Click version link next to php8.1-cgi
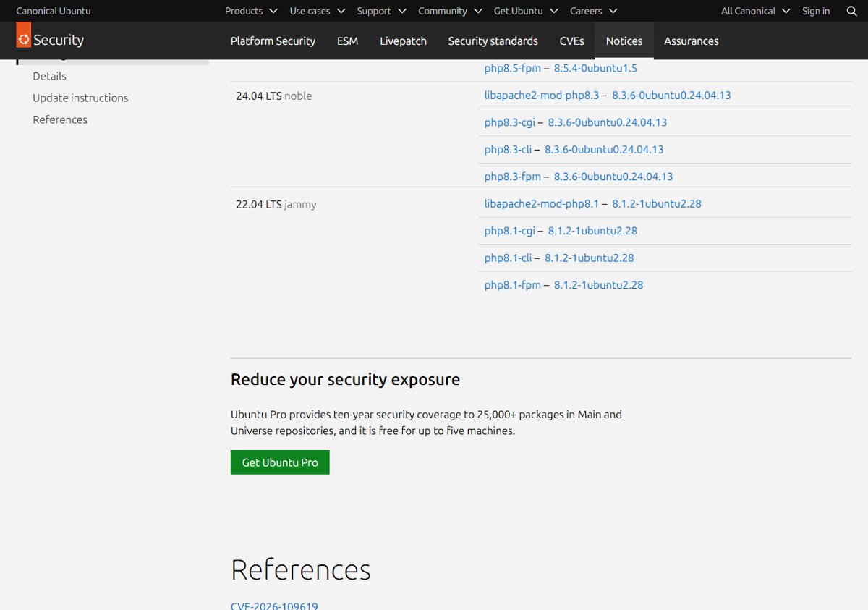The image size is (868, 610). point(592,231)
